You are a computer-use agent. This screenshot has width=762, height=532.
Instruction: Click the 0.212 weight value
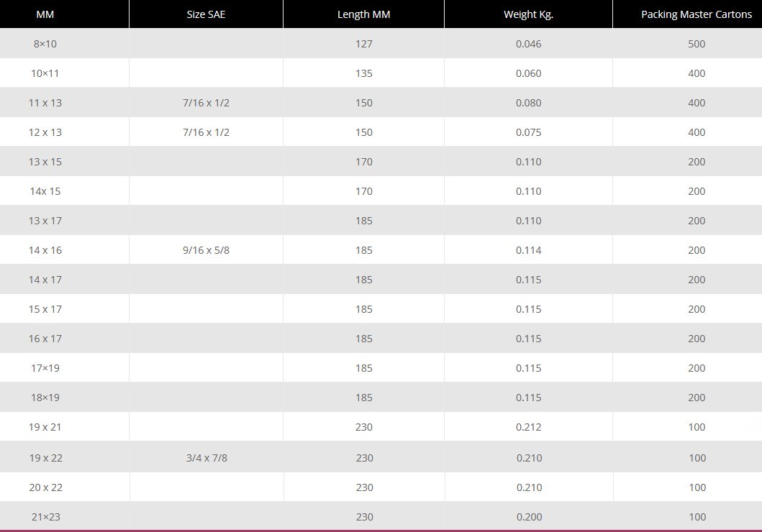point(528,427)
